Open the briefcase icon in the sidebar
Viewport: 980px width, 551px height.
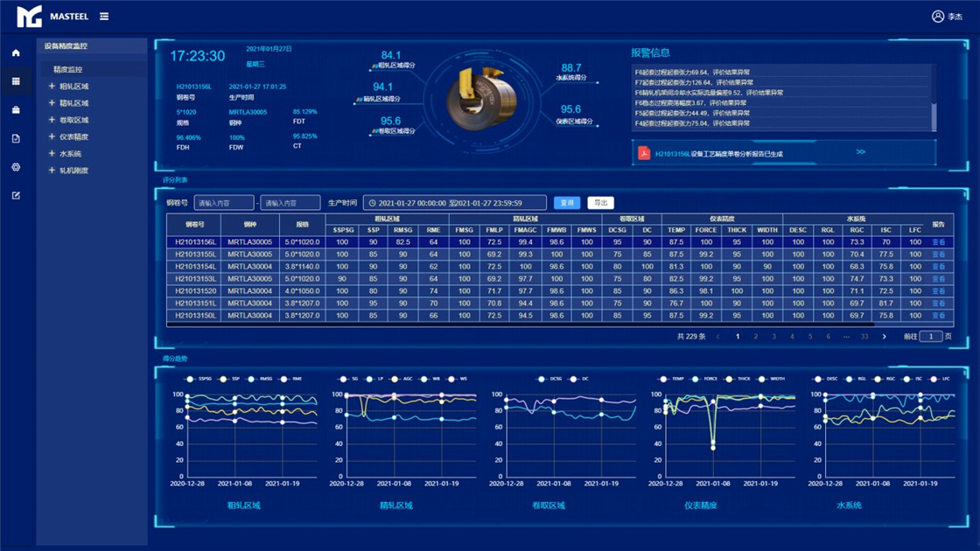(x=16, y=110)
